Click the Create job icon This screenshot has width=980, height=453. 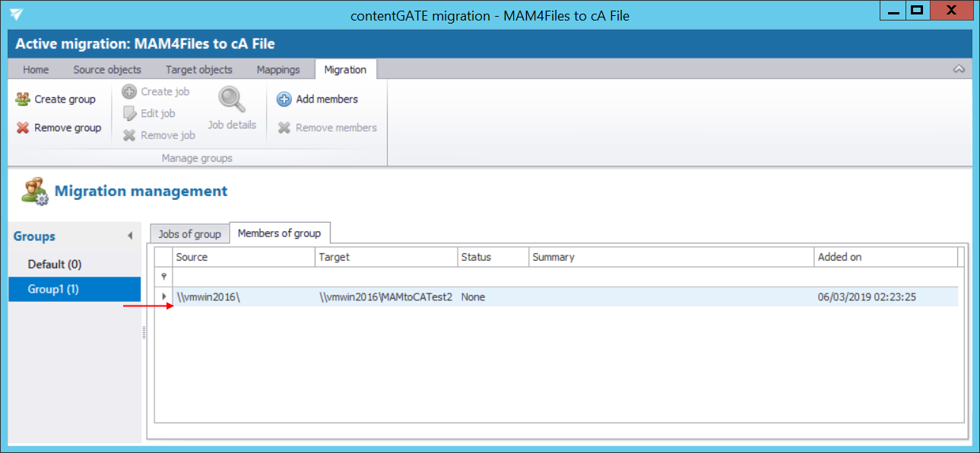pyautogui.click(x=129, y=92)
